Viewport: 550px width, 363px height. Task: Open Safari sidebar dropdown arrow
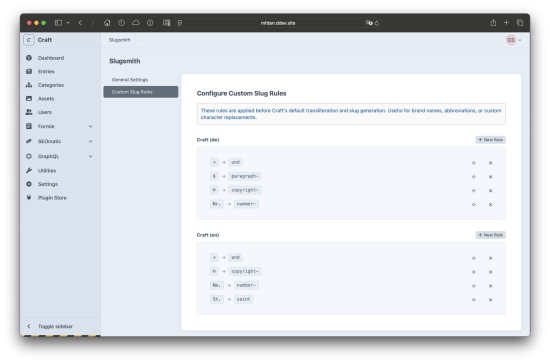click(68, 23)
